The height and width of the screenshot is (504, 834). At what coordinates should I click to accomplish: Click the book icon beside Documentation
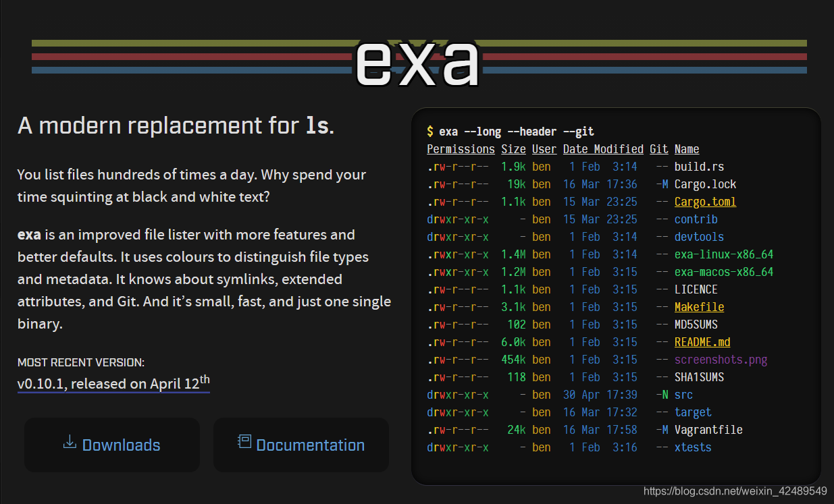[x=244, y=442]
